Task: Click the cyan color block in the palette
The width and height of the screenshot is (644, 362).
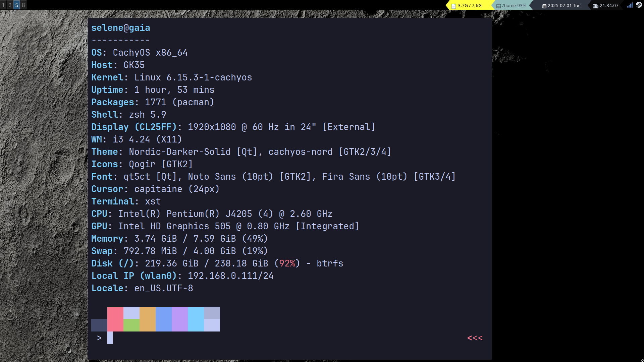Action: (x=196, y=319)
